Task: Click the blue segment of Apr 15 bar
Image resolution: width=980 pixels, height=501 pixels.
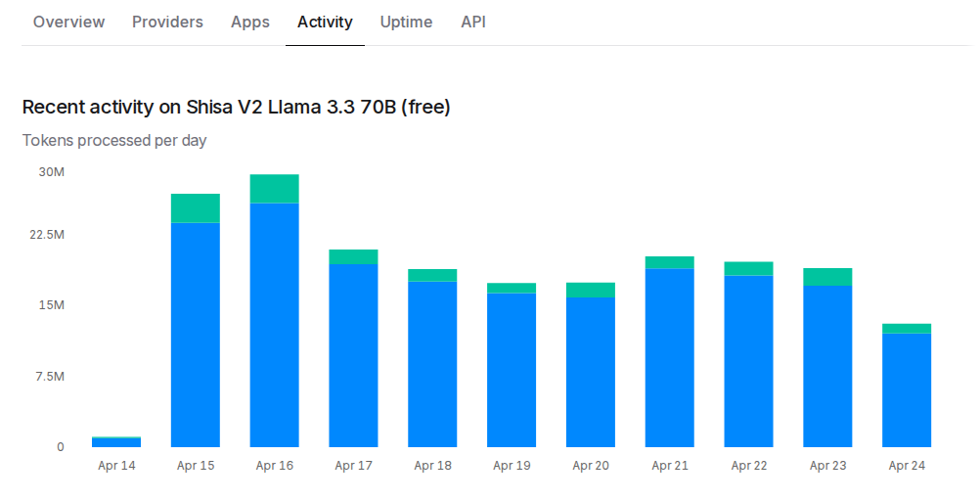Action: 195,335
